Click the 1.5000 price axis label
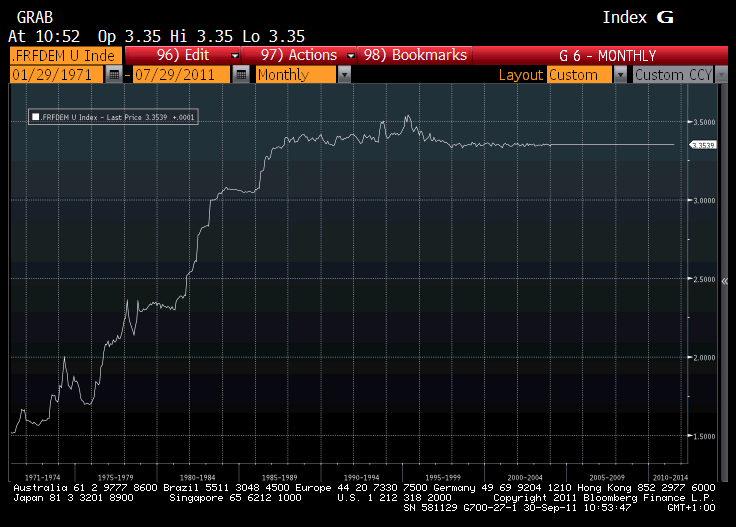The image size is (736, 527). [x=704, y=436]
